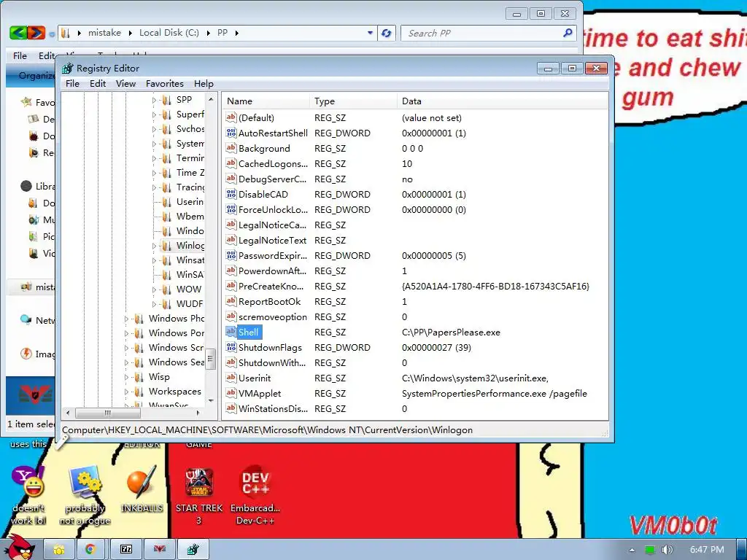Click the DisableCAD DWORD value icon
Image resolution: width=747 pixels, height=560 pixels.
[x=231, y=194]
